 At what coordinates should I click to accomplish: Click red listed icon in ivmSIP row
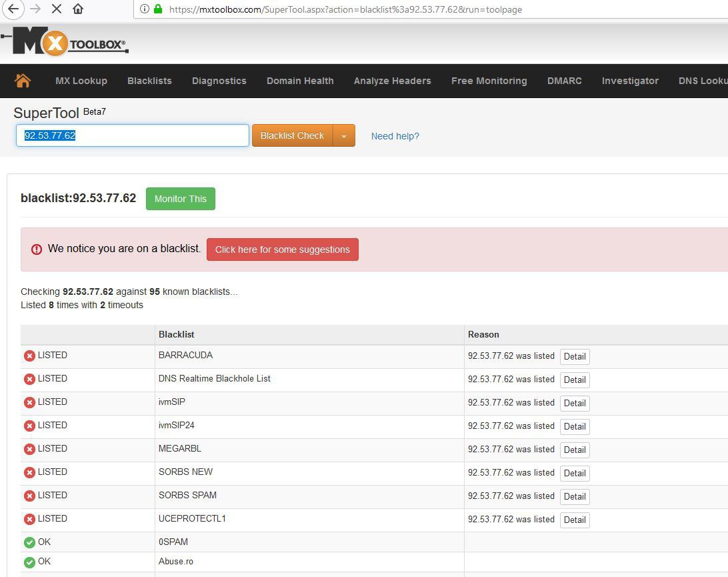tap(29, 402)
